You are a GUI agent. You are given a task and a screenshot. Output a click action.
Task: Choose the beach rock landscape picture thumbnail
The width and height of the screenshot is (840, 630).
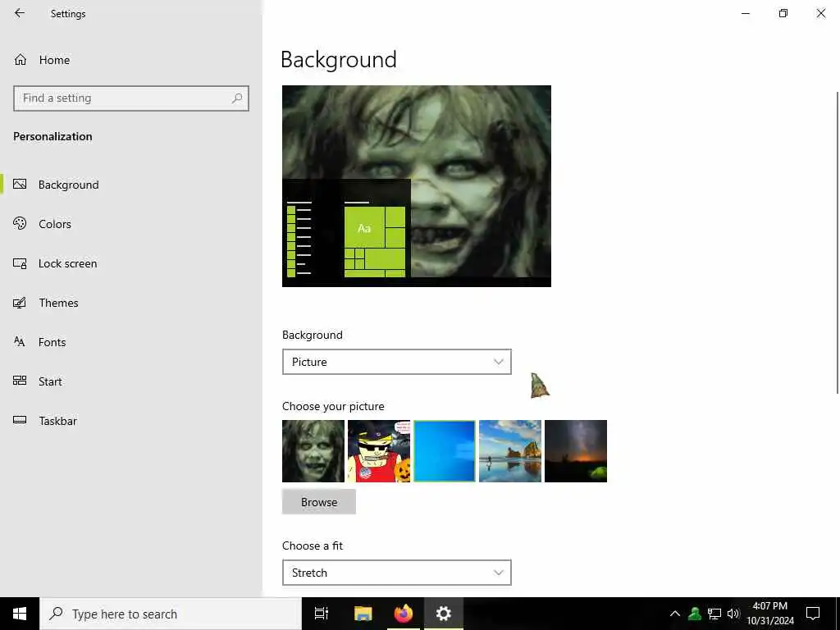pos(510,451)
